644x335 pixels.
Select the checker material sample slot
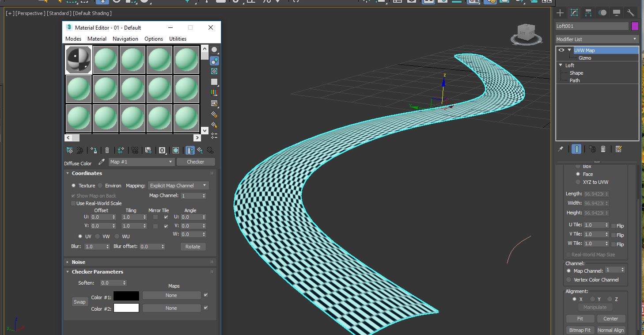[79, 60]
